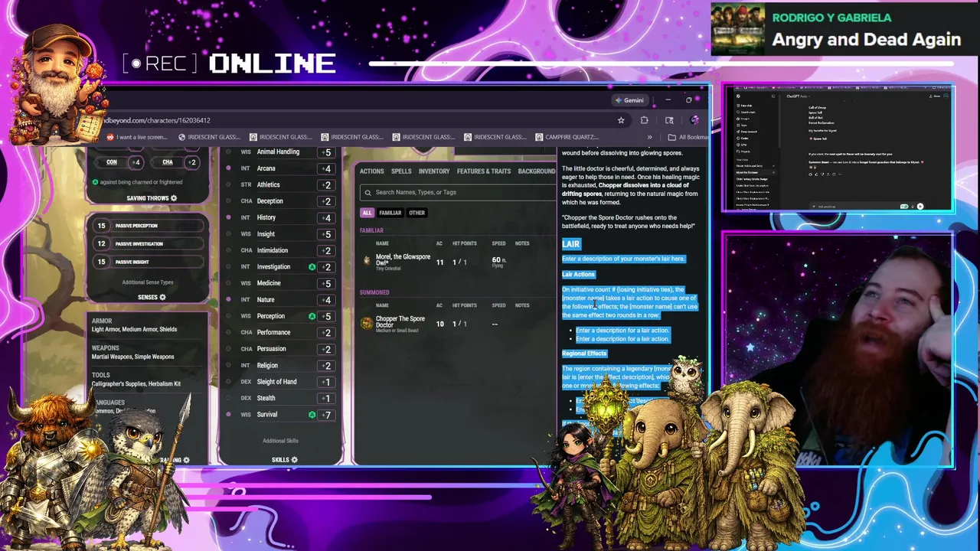
Task: Switch to the Background tab
Action: click(537, 171)
